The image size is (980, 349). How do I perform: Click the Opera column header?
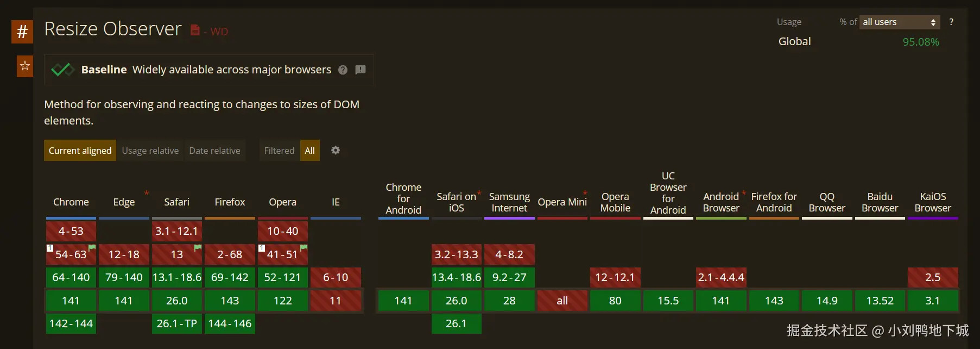pos(283,202)
